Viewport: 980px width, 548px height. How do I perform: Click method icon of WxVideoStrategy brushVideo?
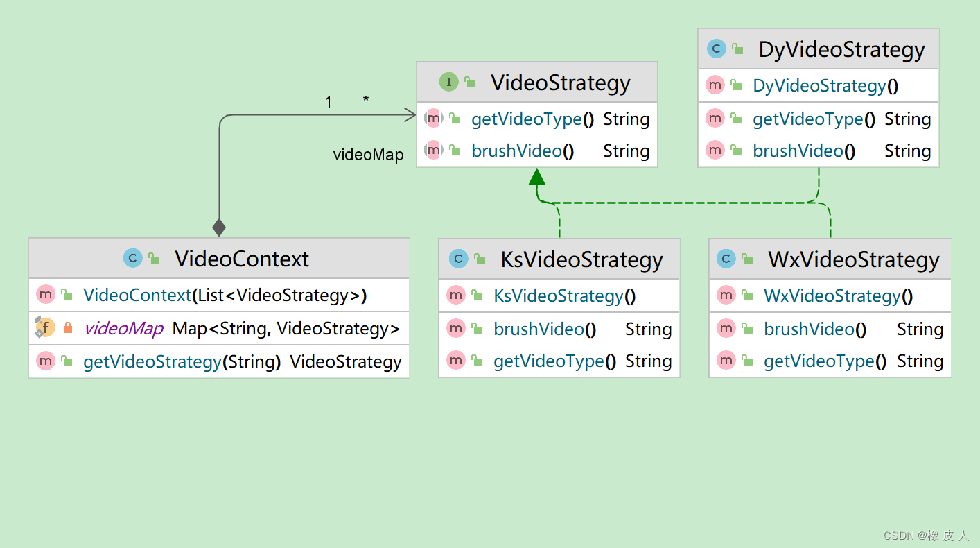(726, 329)
